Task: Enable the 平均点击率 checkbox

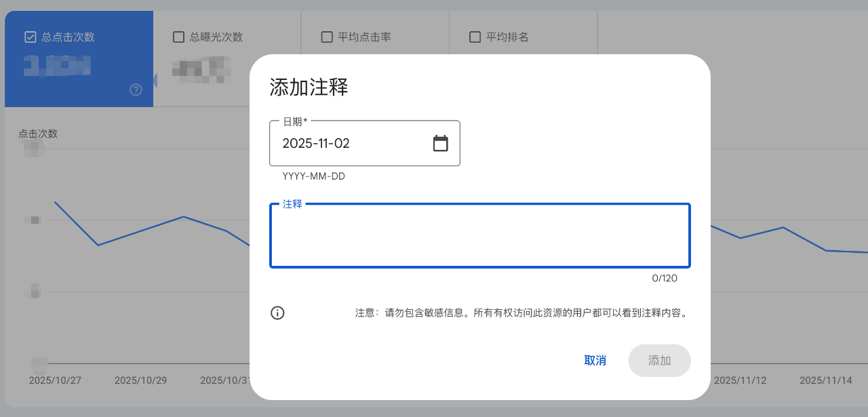Action: [327, 37]
